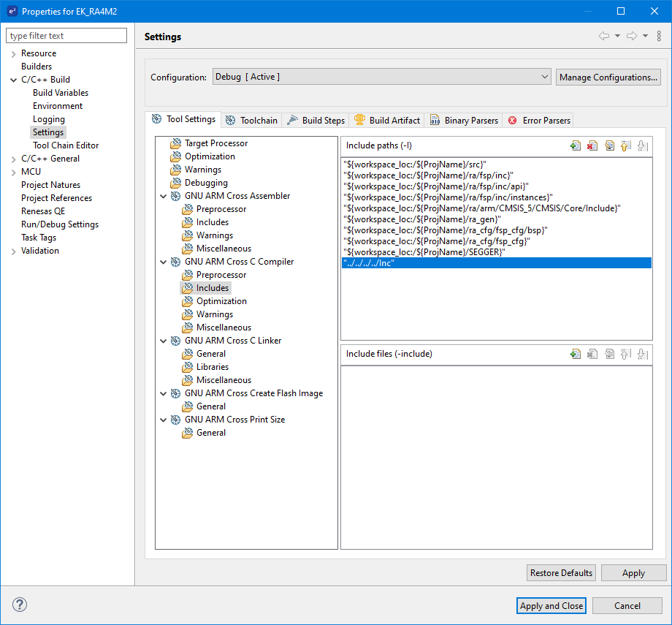Click the back arrow navigation icon
The image size is (672, 625).
(x=604, y=37)
